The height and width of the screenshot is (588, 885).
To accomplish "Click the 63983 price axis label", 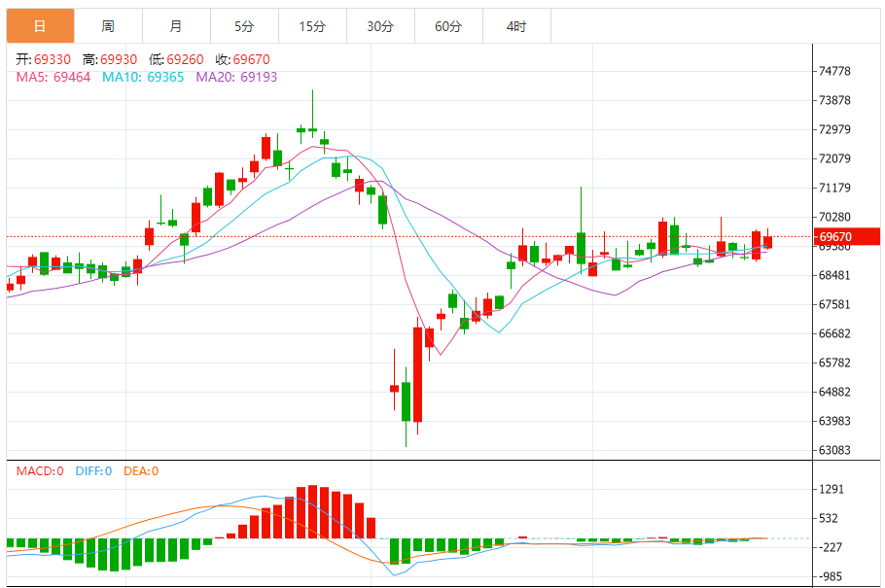I will tap(834, 421).
